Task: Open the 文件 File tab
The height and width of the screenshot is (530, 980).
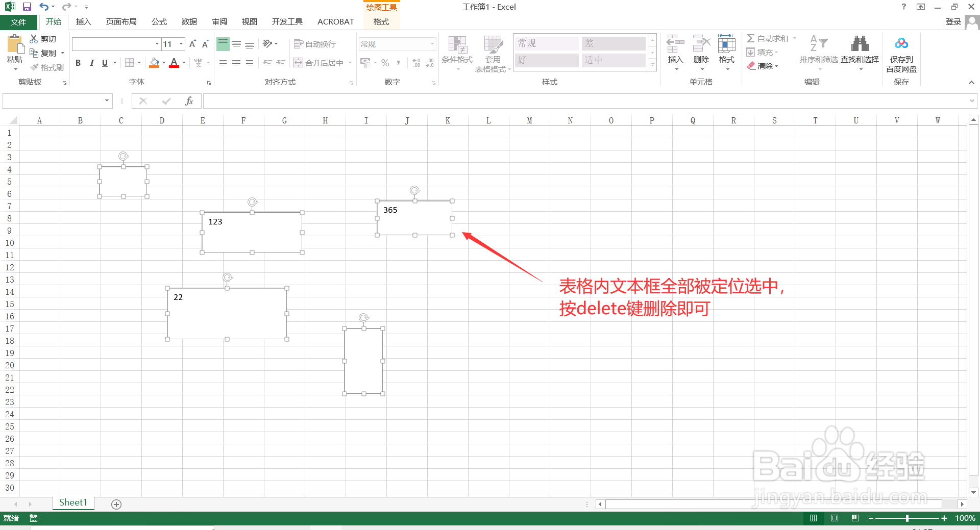Action: [x=18, y=22]
